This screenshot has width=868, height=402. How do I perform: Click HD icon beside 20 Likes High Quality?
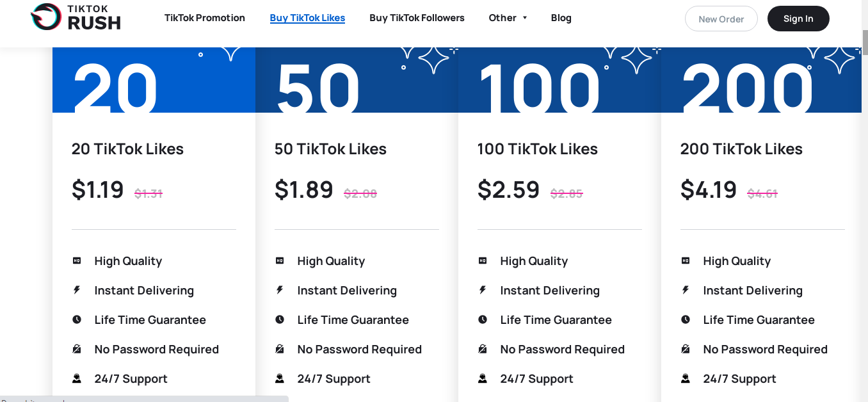click(77, 261)
